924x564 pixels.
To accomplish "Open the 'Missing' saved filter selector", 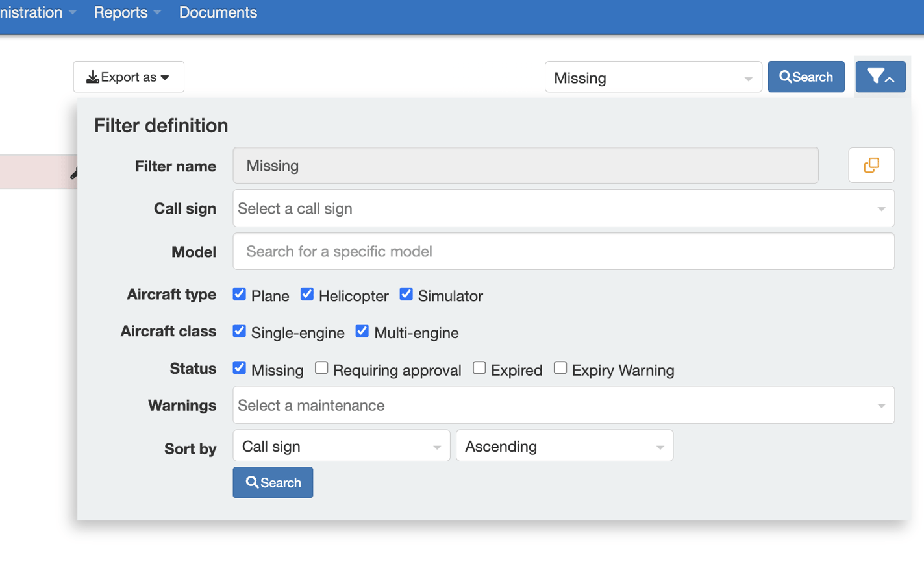I will coord(653,77).
